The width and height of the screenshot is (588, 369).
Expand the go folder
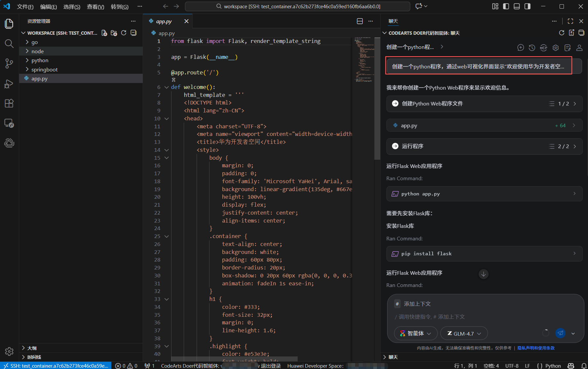[x=81, y=42]
